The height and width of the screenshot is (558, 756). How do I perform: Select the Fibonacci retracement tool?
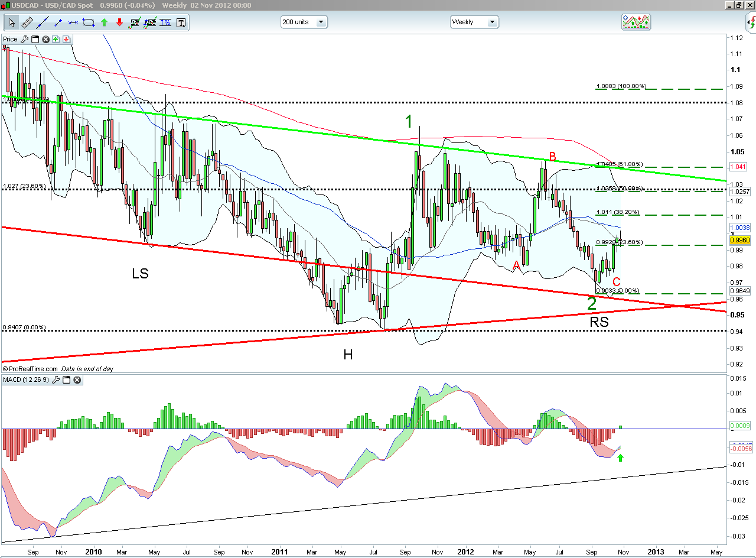coord(135,23)
